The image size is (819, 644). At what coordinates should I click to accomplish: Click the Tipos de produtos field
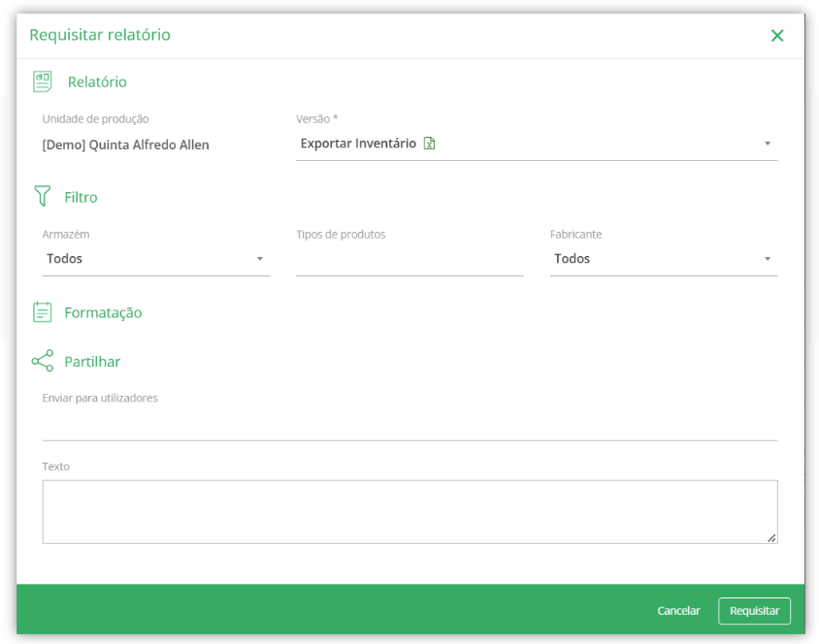409,259
